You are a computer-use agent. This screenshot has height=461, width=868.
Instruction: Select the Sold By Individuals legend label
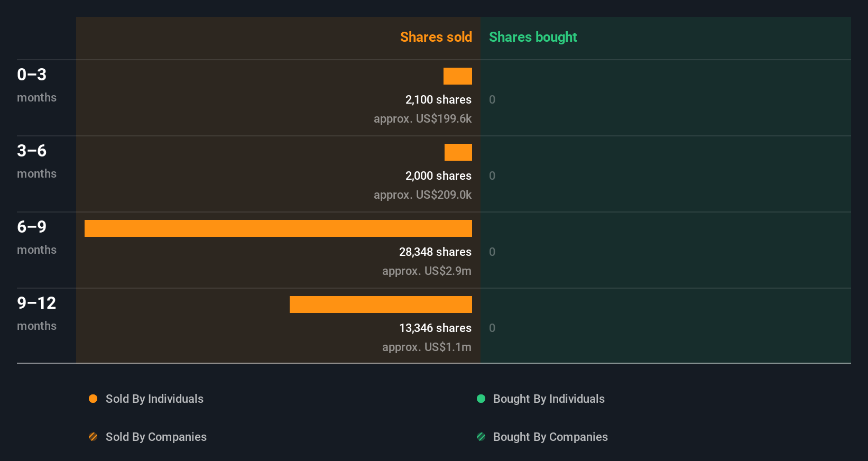tap(154, 399)
